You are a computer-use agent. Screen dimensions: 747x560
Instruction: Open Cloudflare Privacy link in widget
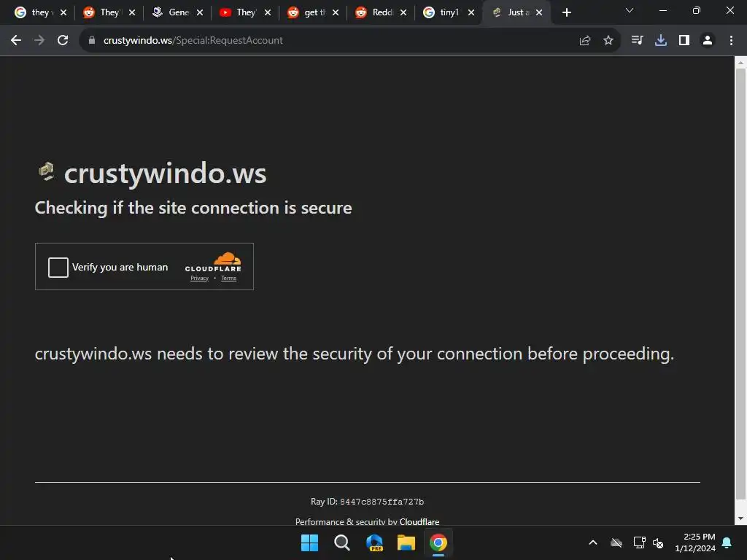coord(200,278)
